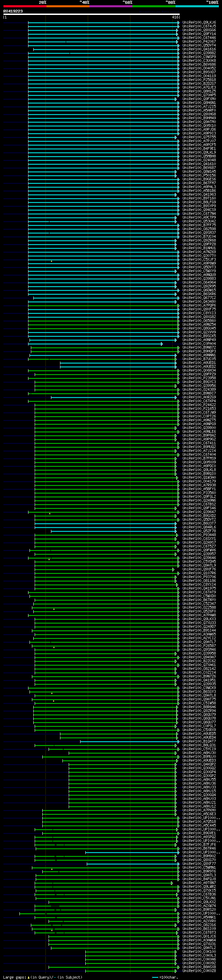Image resolution: width=222 pixels, height=980 pixels.
Task: Select the UniRef100_Q75T55 entry
Action: pos(199,137)
